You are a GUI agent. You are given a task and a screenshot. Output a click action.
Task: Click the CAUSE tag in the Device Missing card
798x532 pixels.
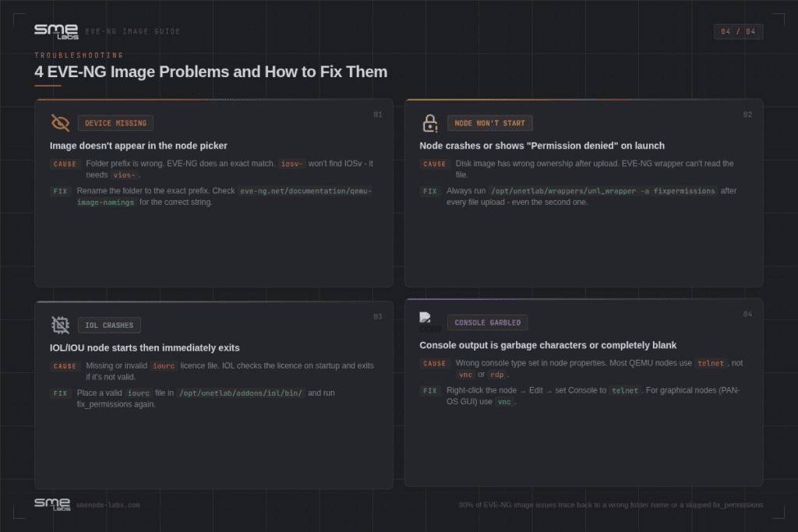pos(65,164)
